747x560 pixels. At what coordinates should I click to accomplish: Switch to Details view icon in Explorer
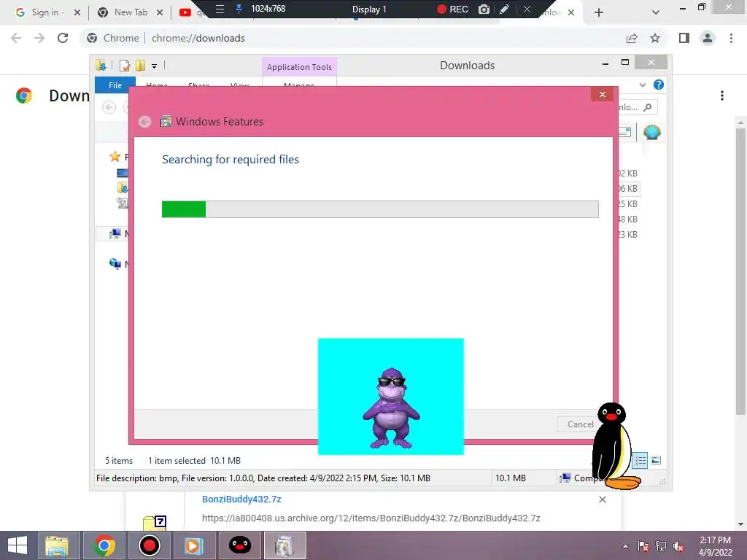pos(640,460)
